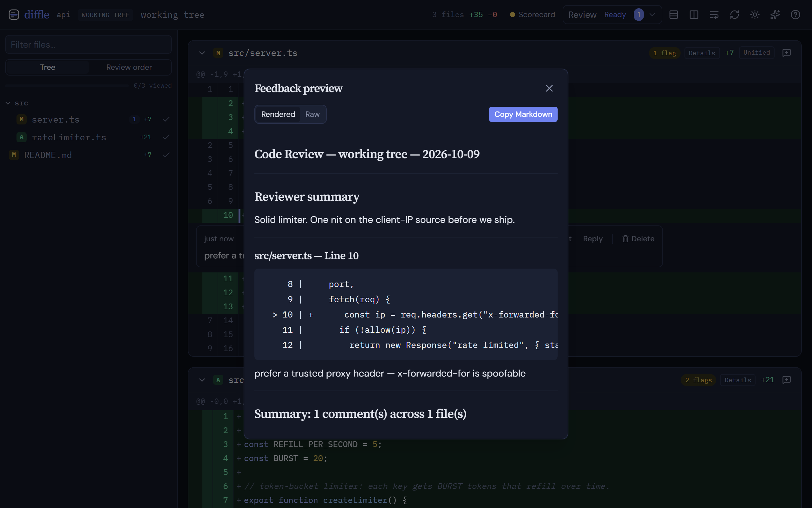Open server.ts in file tree
This screenshot has width=812, height=508.
coord(56,120)
